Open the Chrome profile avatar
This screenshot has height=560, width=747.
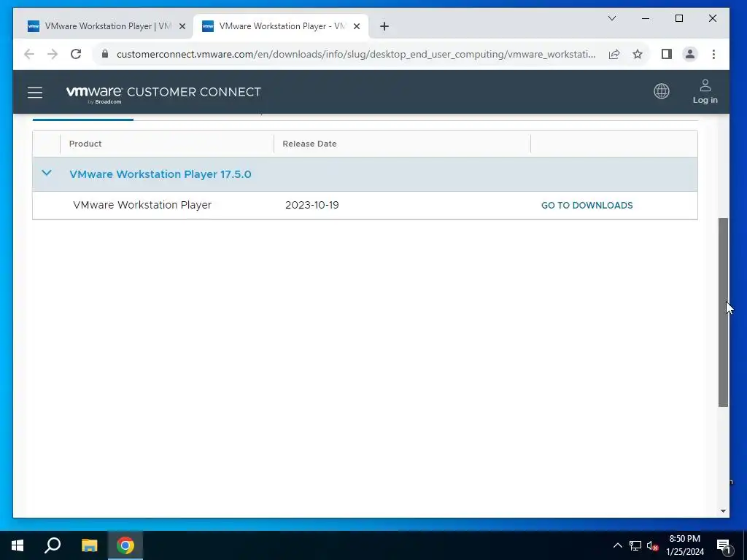[x=690, y=54]
